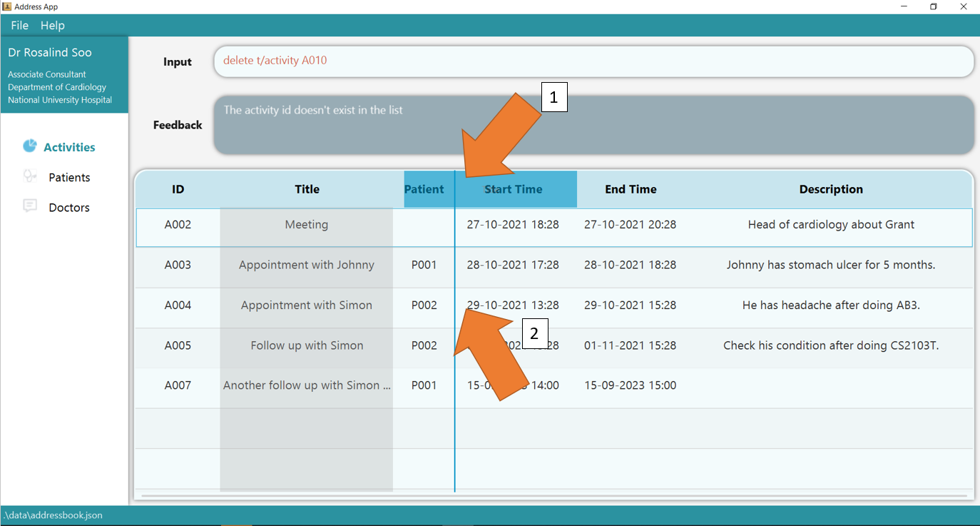
Task: Click the Doctors chat bubble icon
Action: click(29, 206)
